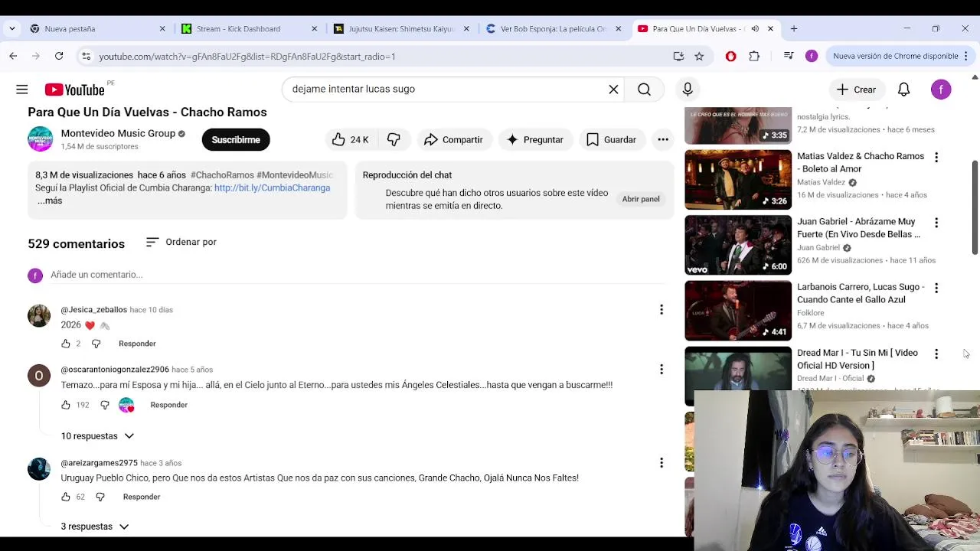
Task: Go to the YouTube home logo
Action: click(74, 90)
